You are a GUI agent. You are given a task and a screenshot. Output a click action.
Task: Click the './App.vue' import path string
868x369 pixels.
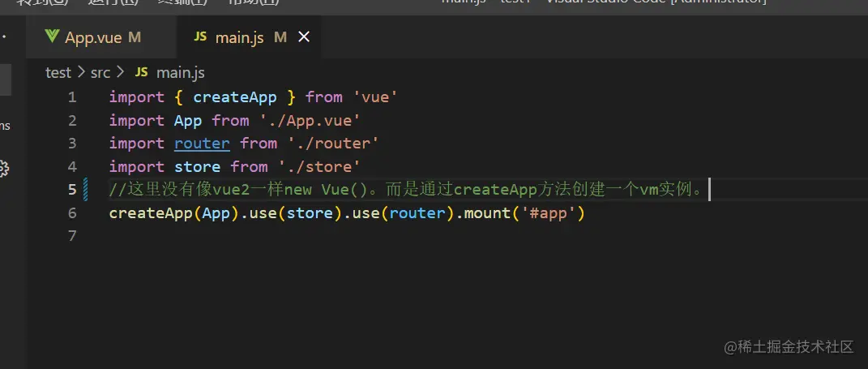[x=310, y=121]
